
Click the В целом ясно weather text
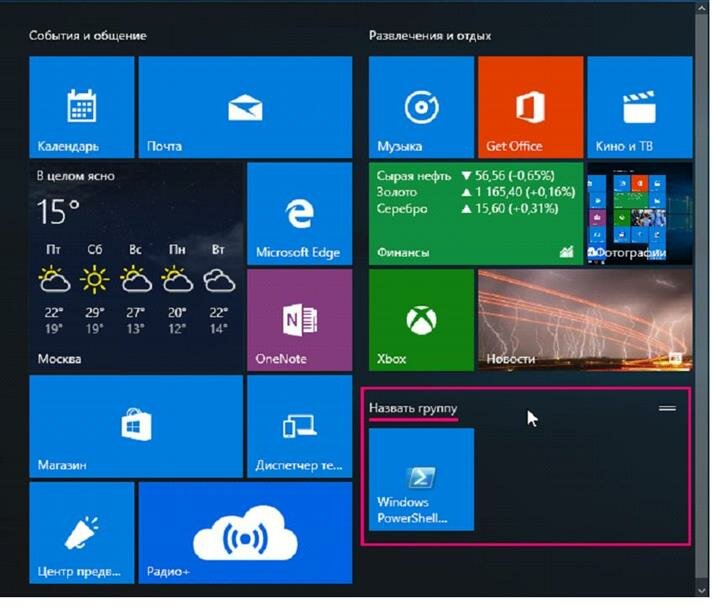76,176
